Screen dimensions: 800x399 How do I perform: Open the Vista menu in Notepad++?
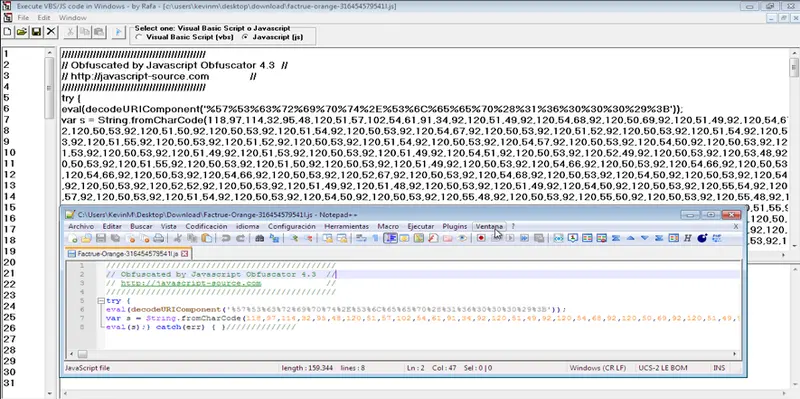(169, 226)
